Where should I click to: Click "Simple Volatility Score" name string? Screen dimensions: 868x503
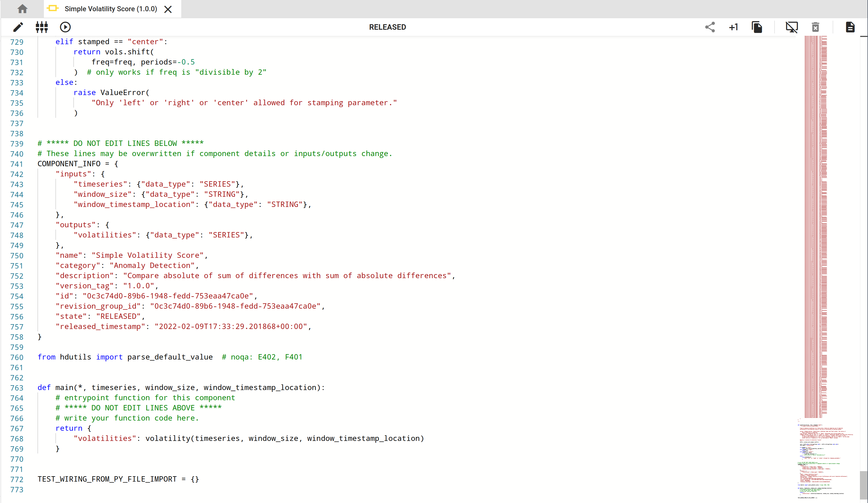148,255
